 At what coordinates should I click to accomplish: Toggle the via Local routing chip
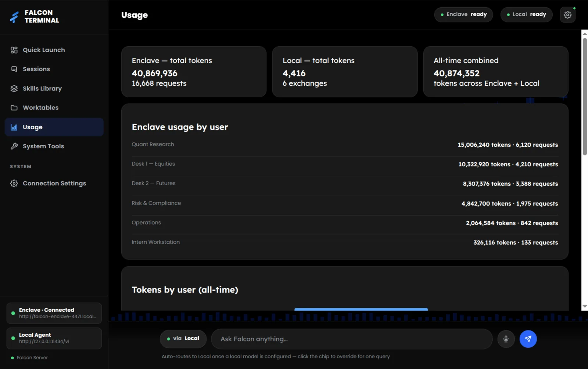point(183,339)
